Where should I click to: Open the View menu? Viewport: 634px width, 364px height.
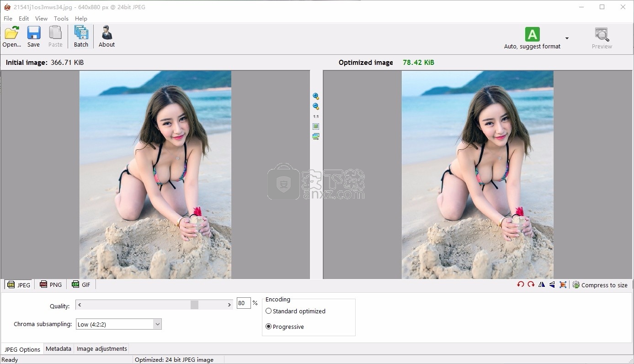[x=41, y=19]
